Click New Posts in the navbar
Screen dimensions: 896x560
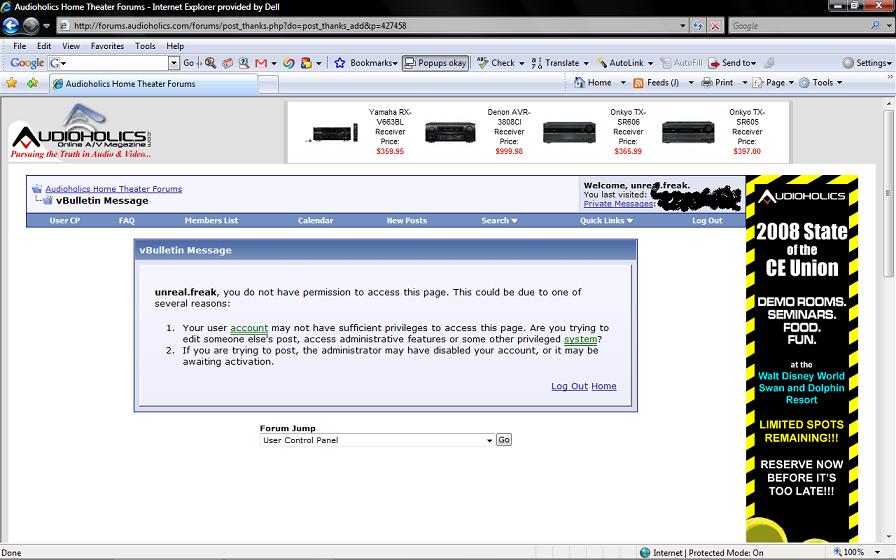[406, 221]
